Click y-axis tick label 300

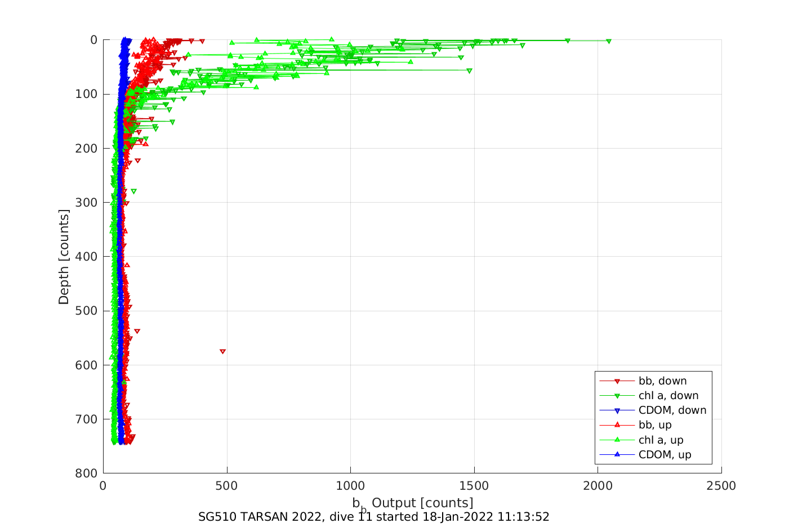pos(86,202)
